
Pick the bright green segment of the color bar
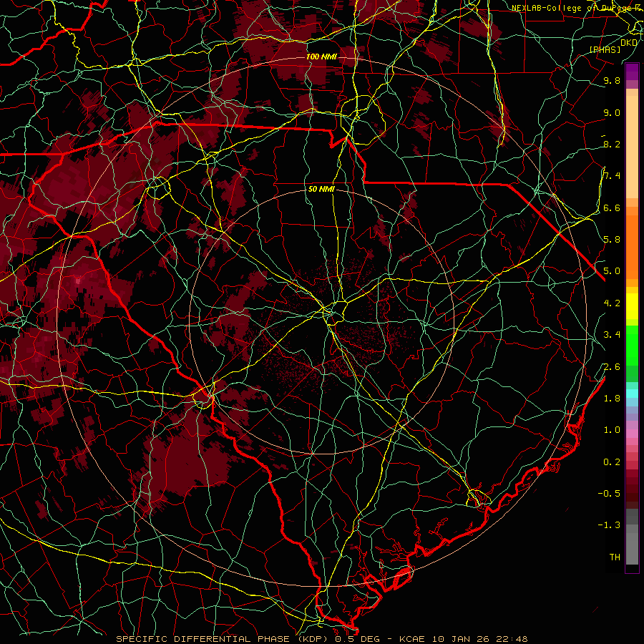click(632, 347)
